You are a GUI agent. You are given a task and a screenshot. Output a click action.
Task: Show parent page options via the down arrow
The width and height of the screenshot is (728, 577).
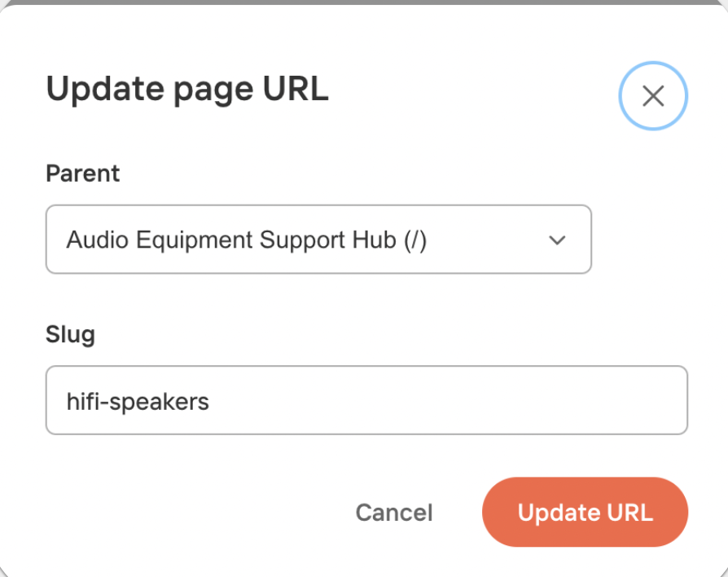pyautogui.click(x=557, y=240)
